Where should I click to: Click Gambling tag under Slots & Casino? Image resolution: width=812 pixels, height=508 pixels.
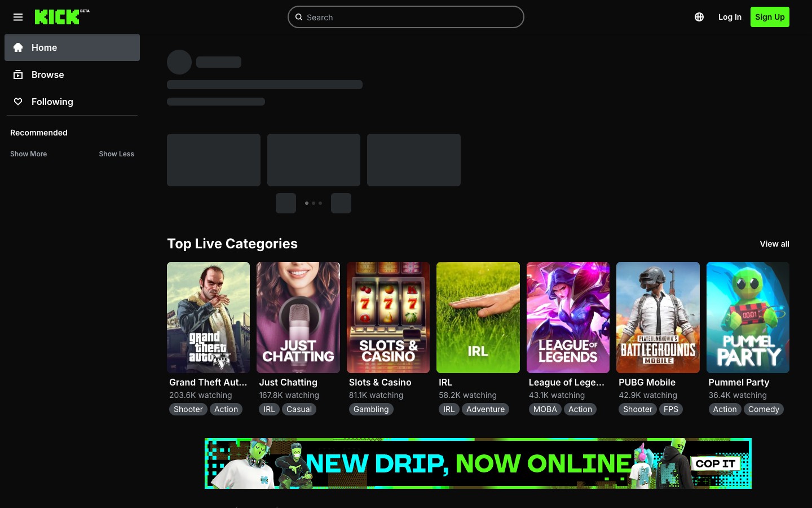click(371, 409)
